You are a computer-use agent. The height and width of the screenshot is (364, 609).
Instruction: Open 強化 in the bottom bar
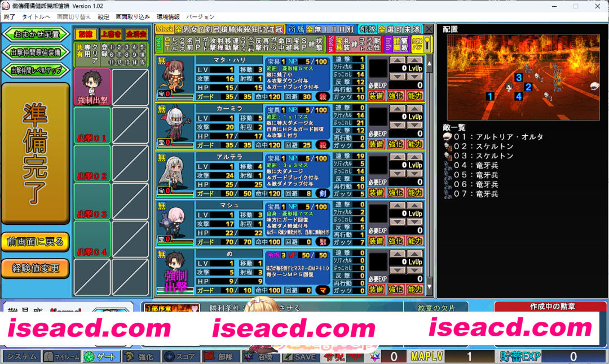(141, 357)
